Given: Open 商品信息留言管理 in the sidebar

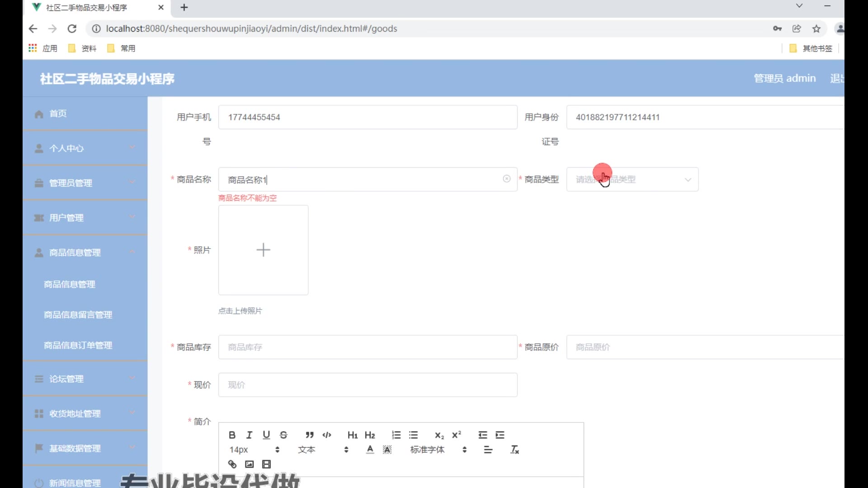Looking at the screenshot, I should [x=78, y=314].
